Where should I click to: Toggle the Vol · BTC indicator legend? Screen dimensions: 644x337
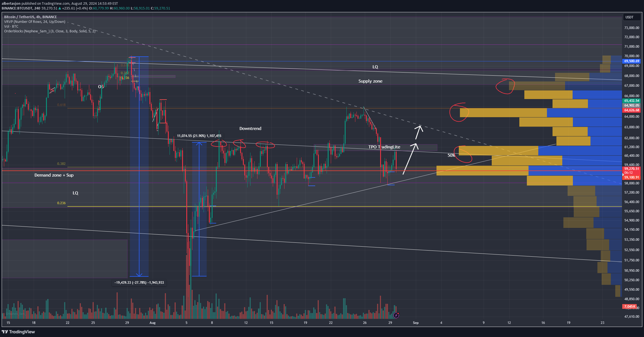(x=11, y=27)
